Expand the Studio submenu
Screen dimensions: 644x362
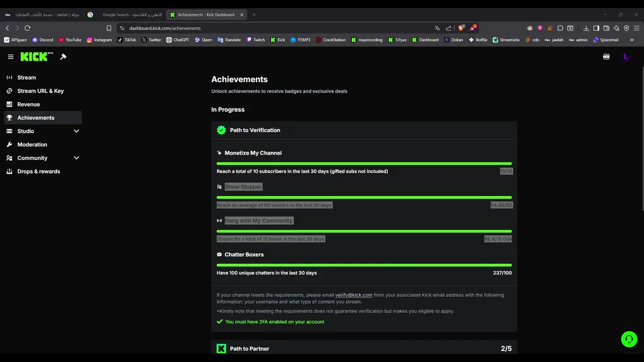coord(76,131)
